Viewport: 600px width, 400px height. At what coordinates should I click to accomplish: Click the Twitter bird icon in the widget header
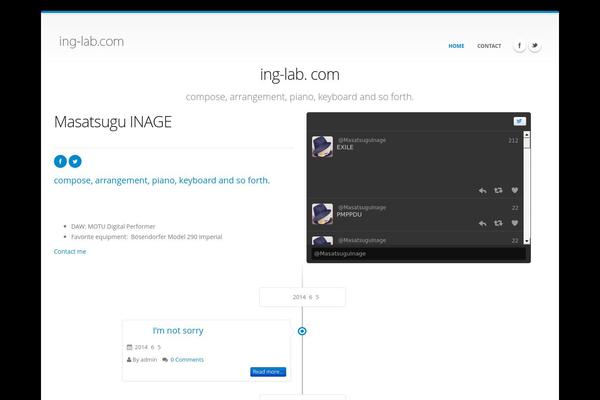[519, 121]
